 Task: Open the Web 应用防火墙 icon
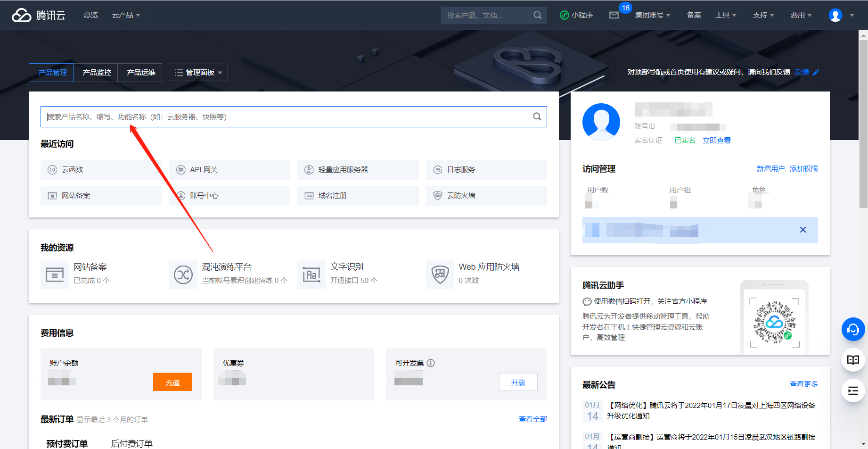[440, 274]
